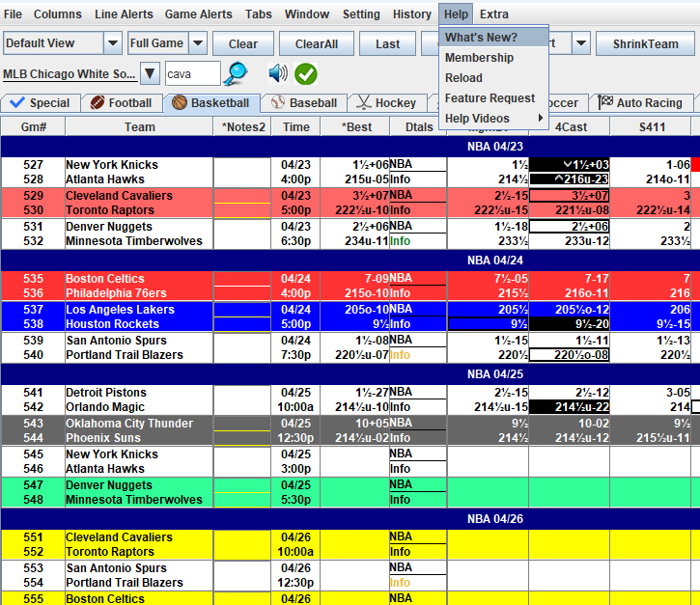Switch to the Football tab
700x605 pixels.
[x=122, y=103]
